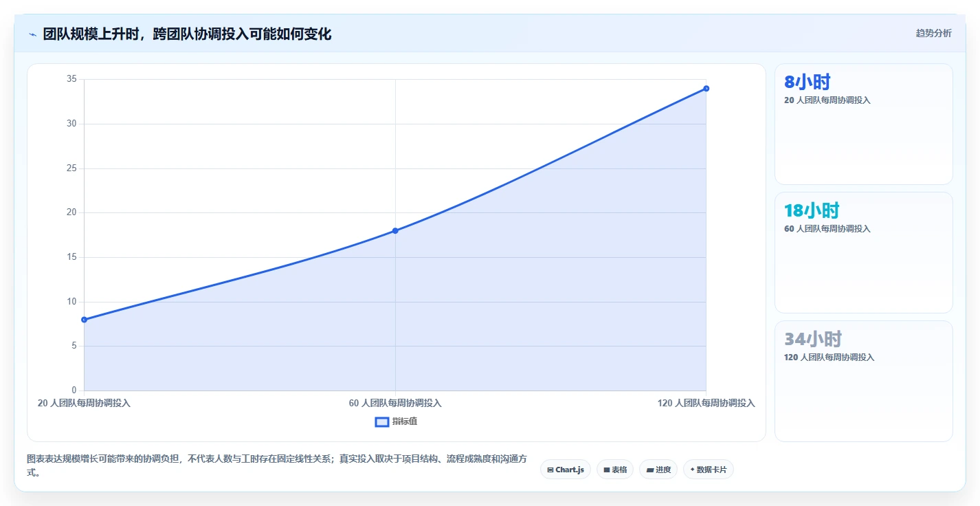Toggle the 指标值 legend color box
Screen dimensions: 980x506
pos(382,421)
